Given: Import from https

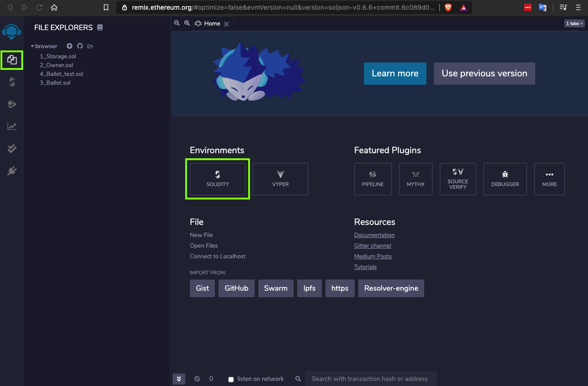Looking at the screenshot, I should (340, 288).
